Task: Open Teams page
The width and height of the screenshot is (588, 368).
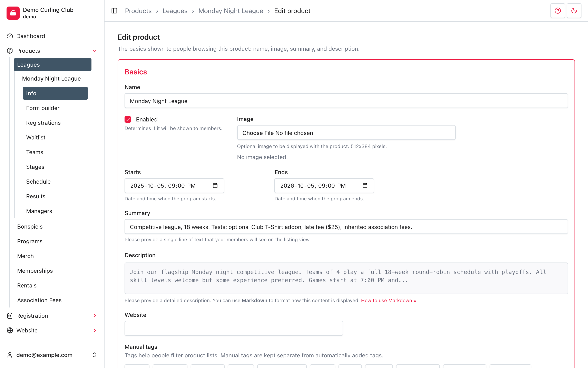Action: [35, 152]
